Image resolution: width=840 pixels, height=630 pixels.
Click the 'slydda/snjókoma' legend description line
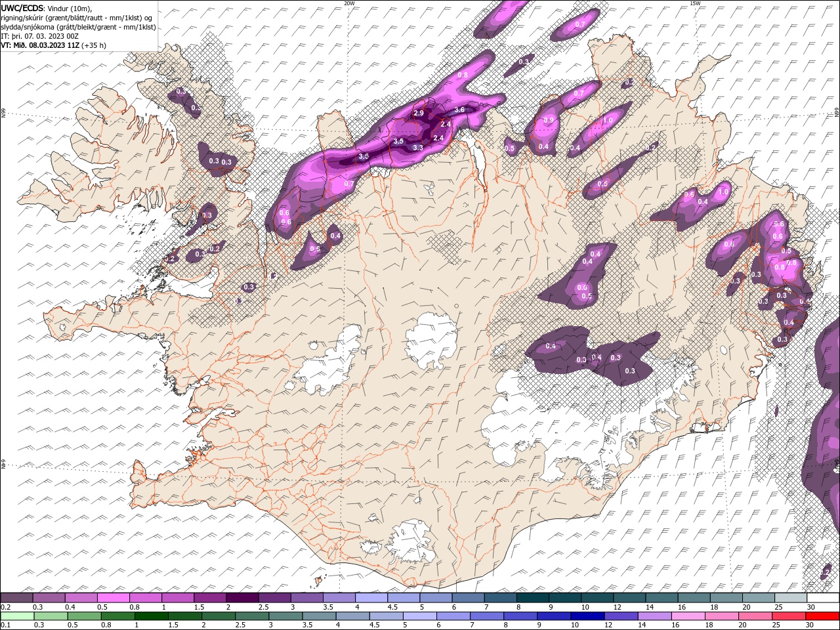pyautogui.click(x=78, y=27)
